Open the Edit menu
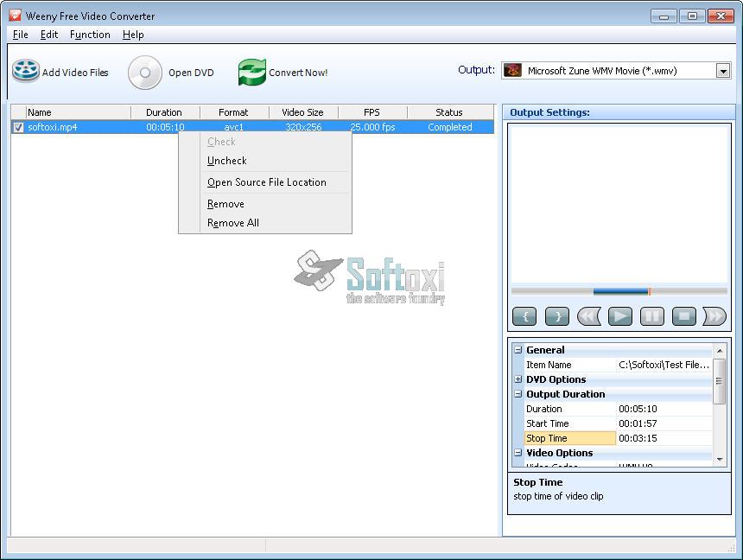Viewport: 743px width, 560px height. click(49, 35)
